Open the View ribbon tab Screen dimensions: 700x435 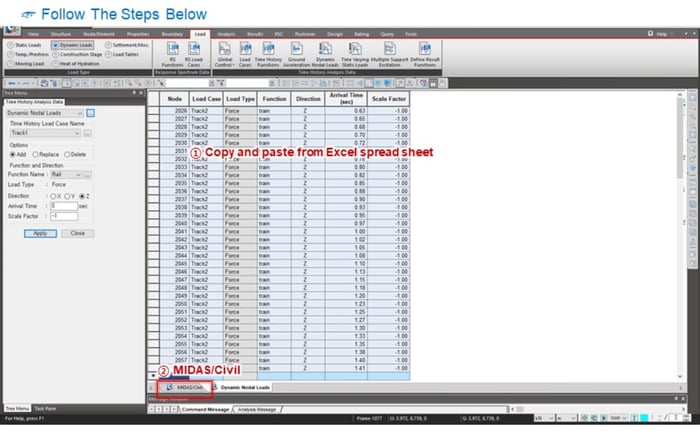coord(33,34)
